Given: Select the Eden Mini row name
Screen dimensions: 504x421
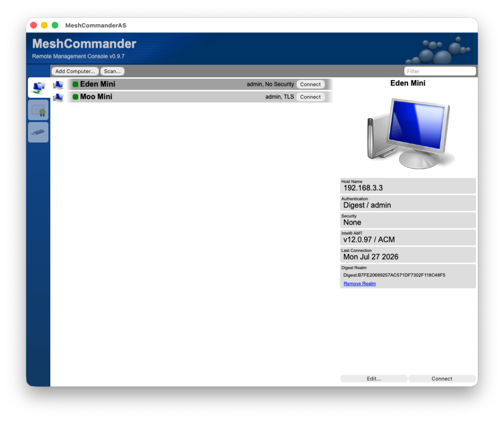Looking at the screenshot, I should (98, 84).
